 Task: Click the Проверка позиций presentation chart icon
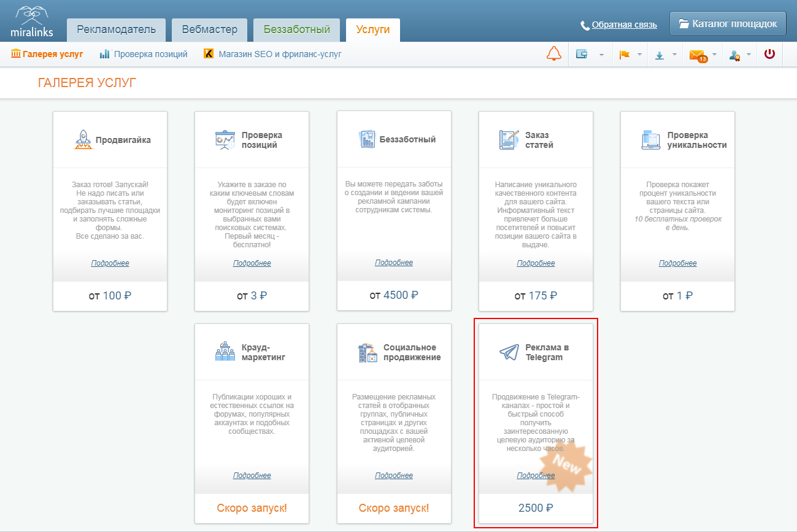pyautogui.click(x=225, y=140)
